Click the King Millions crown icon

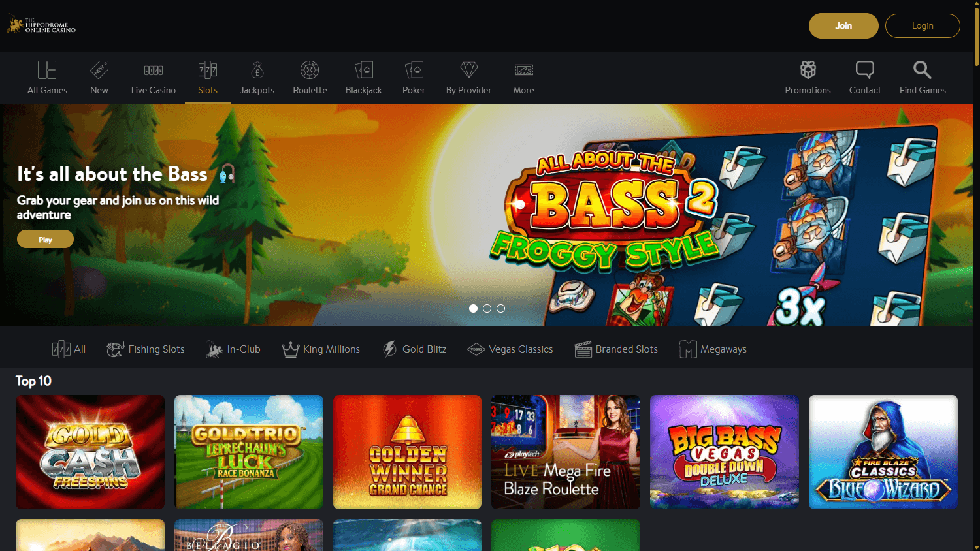290,349
